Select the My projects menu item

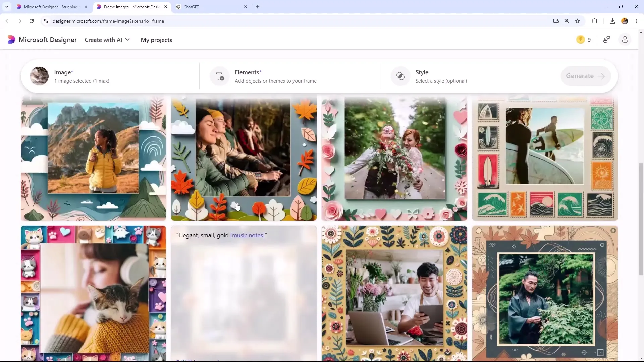156,40
